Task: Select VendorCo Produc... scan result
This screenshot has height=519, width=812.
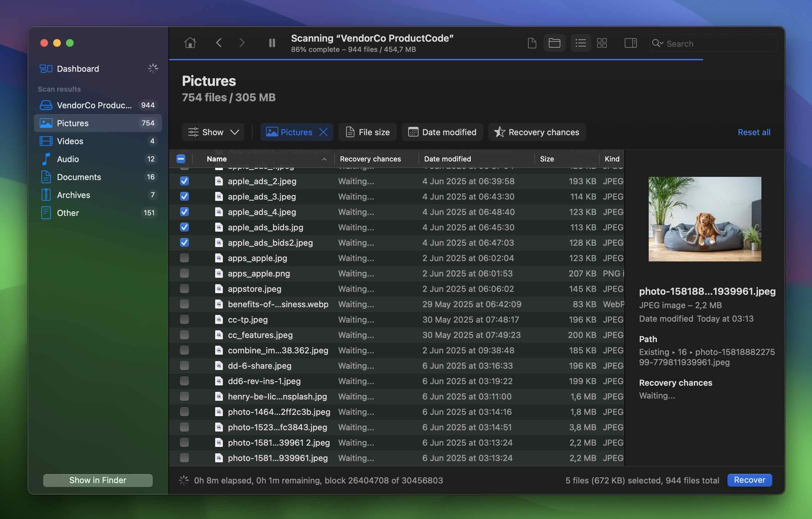Action: (x=98, y=105)
